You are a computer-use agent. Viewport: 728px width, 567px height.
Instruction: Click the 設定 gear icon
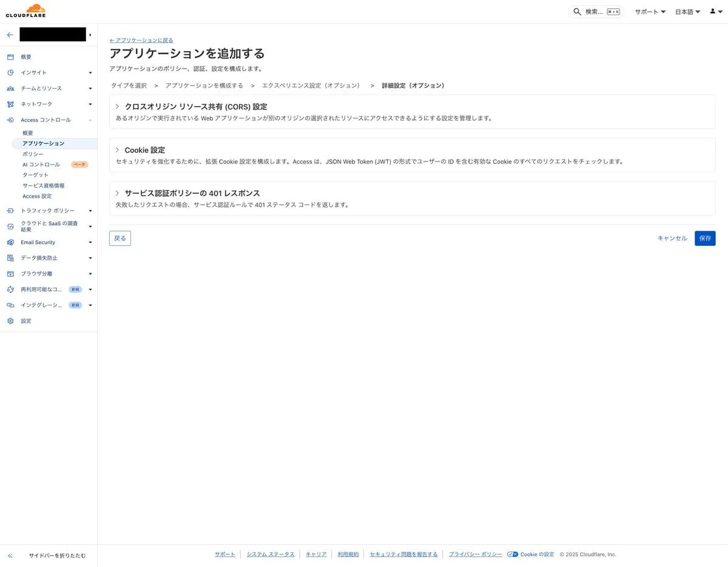pyautogui.click(x=10, y=321)
